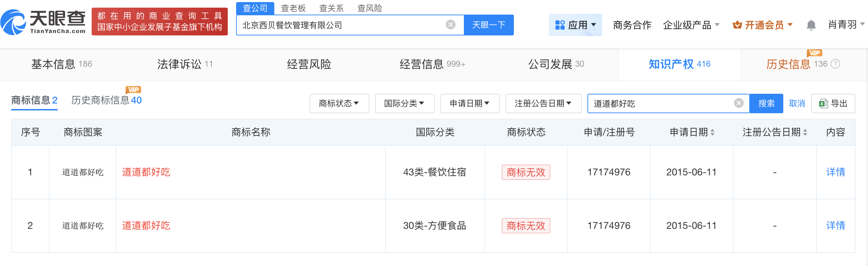Clear the company search box text

tap(451, 25)
